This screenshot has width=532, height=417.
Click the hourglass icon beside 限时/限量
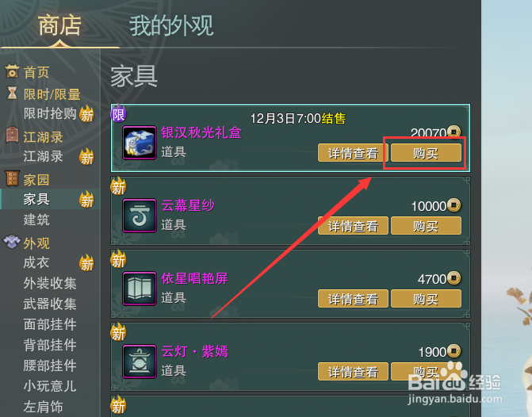coord(12,93)
